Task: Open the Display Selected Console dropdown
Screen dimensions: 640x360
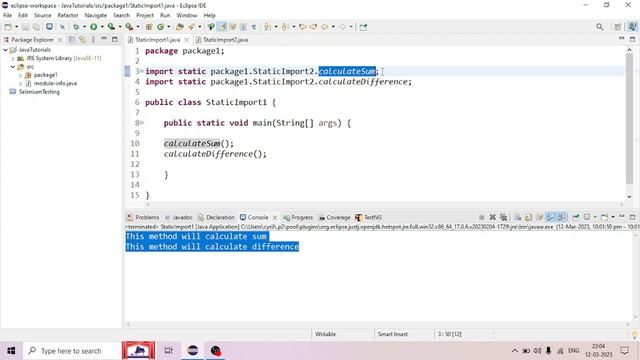Action: coord(595,217)
